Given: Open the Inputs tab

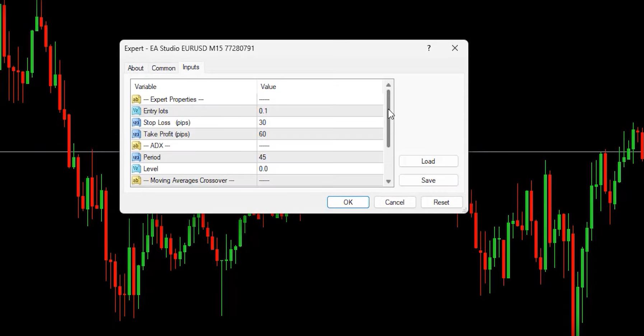Looking at the screenshot, I should 191,67.
